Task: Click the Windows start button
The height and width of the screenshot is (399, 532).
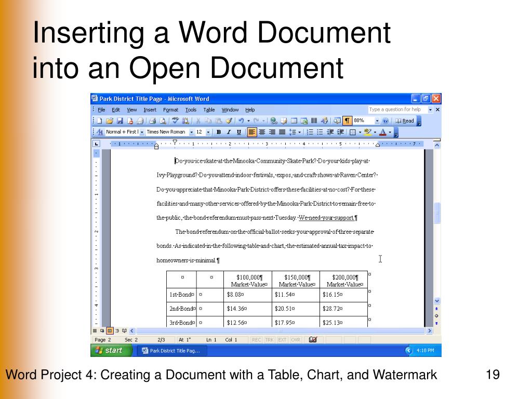Action: [111, 351]
